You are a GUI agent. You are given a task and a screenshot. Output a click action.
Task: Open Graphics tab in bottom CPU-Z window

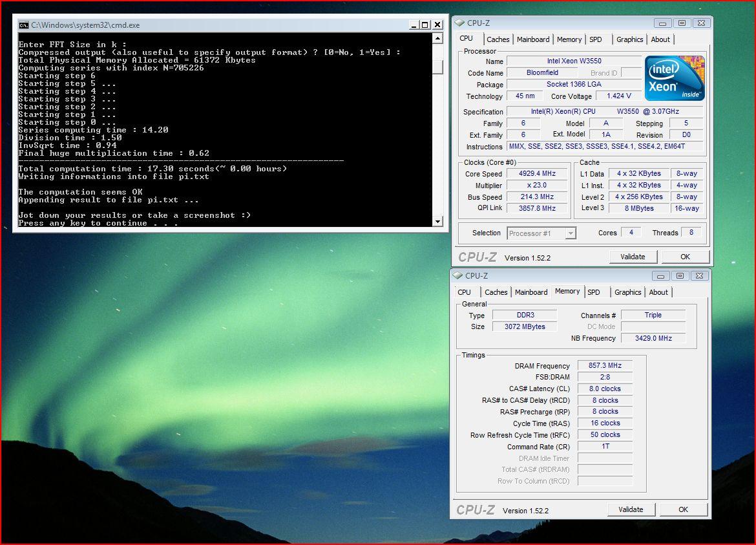[x=628, y=292]
